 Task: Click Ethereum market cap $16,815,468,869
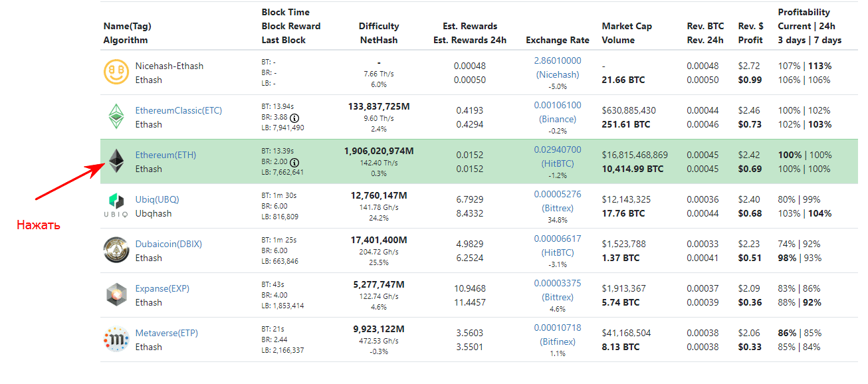coord(635,155)
